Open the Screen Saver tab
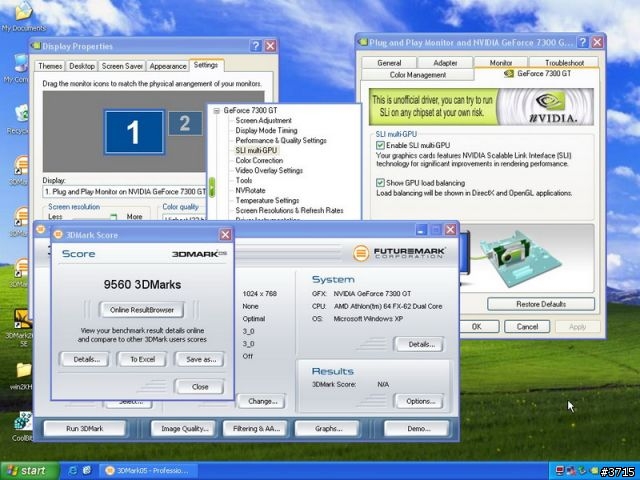Viewport: 640px width, 480px height. [x=122, y=66]
